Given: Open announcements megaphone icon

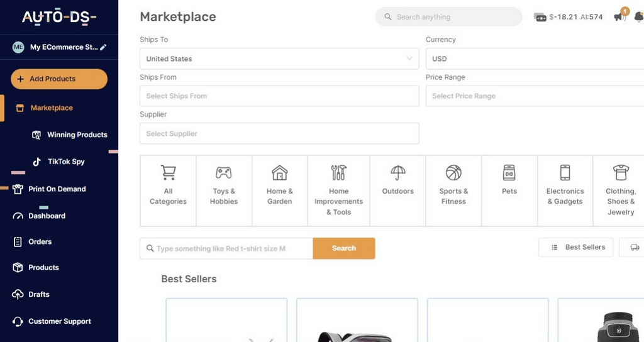Looking at the screenshot, I should coord(619,17).
